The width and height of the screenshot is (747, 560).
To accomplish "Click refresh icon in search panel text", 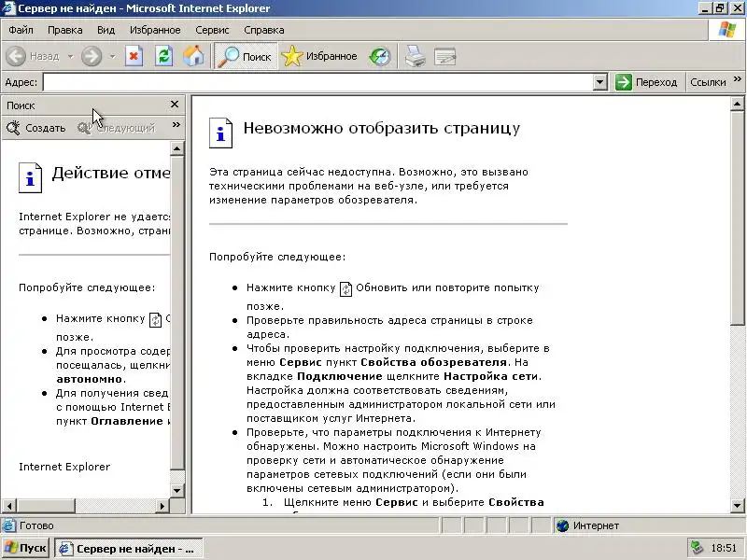I will 155,319.
